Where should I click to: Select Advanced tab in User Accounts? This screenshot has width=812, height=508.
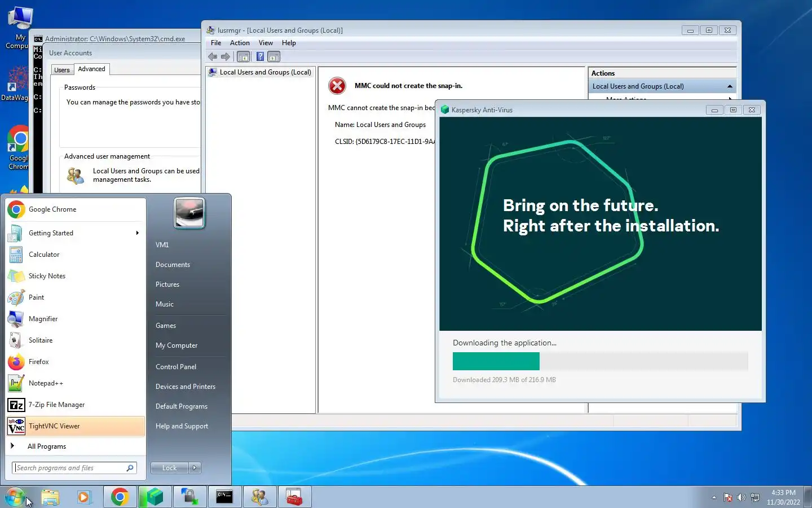tap(91, 69)
